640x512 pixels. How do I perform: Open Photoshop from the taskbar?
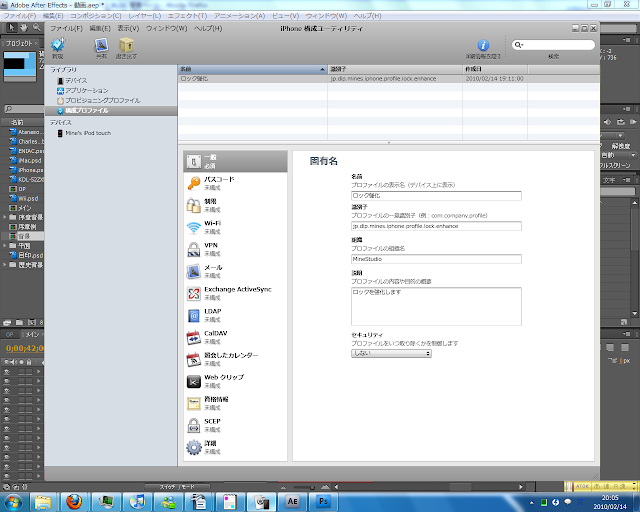click(x=323, y=501)
